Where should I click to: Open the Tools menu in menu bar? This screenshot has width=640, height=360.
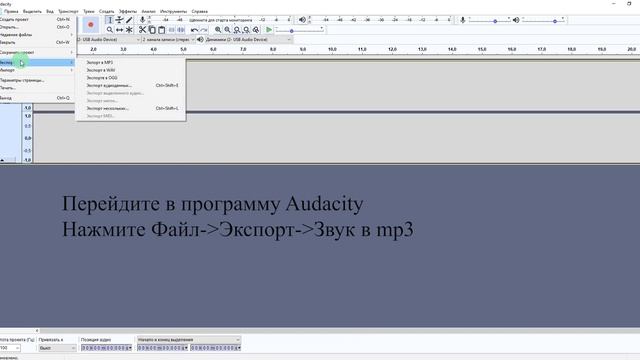coord(173,11)
